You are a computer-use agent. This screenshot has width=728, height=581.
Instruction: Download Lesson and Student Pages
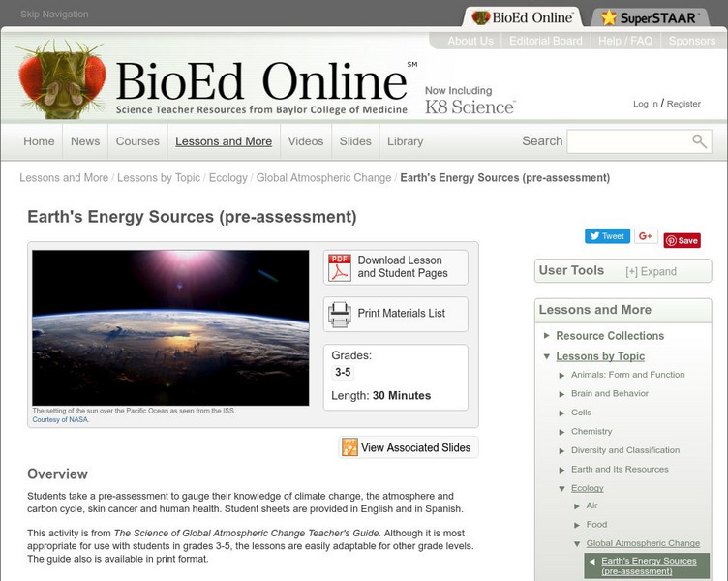tap(396, 267)
